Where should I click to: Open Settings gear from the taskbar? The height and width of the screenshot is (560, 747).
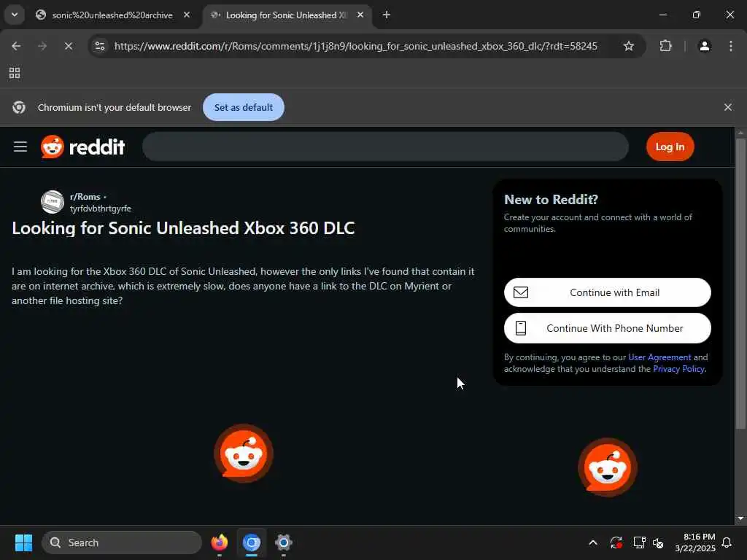[x=283, y=542]
